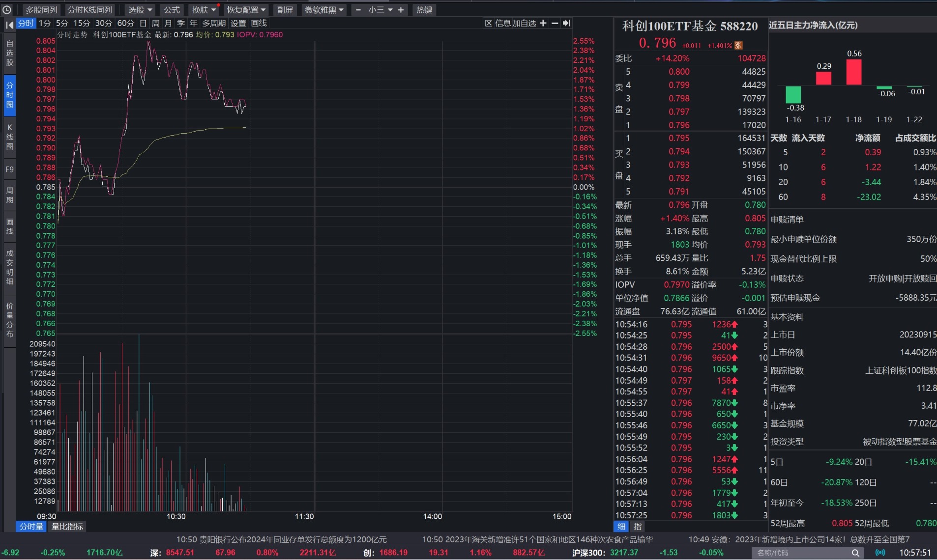Image resolution: width=937 pixels, height=560 pixels.
Task: Toggle the 区 marker above the chart
Action: point(488,23)
